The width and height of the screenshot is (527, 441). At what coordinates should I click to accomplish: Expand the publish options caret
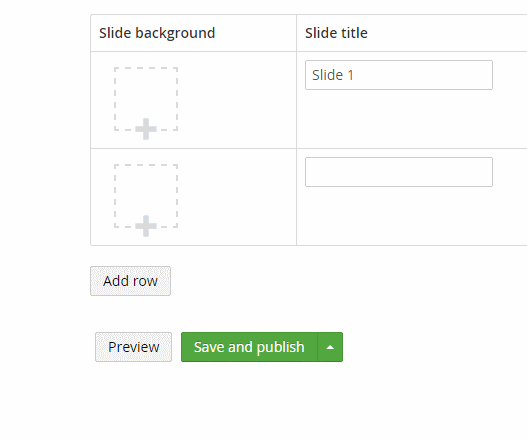330,347
